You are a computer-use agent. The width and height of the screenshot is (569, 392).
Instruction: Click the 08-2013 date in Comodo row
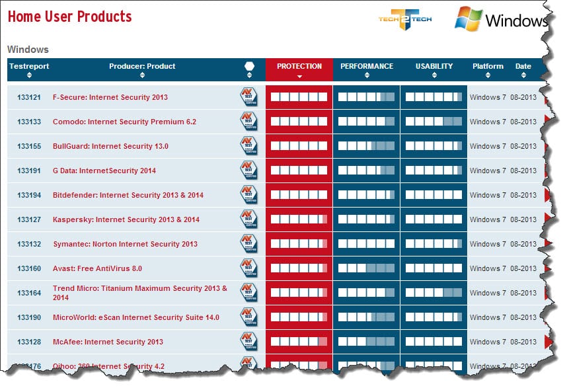(x=523, y=122)
